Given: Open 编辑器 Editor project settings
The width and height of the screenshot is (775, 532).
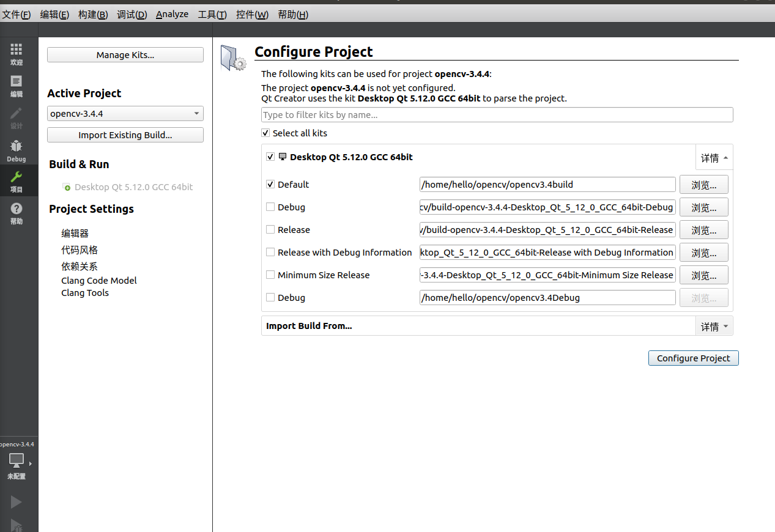Looking at the screenshot, I should coord(75,233).
